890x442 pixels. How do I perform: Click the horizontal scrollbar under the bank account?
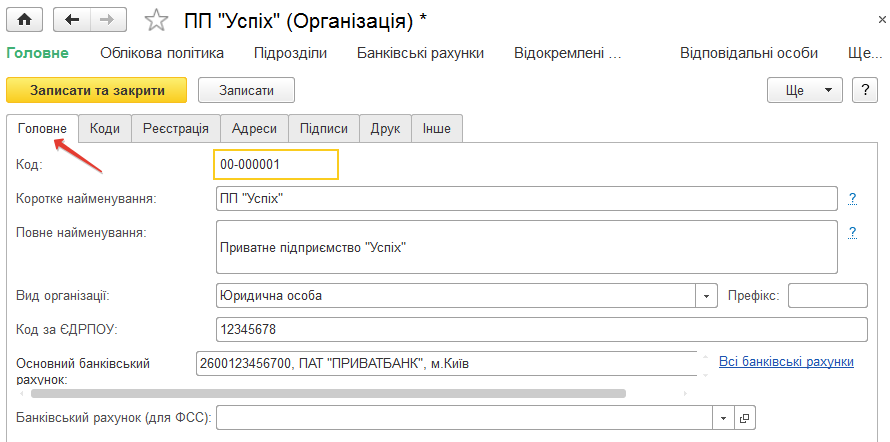pos(328,393)
